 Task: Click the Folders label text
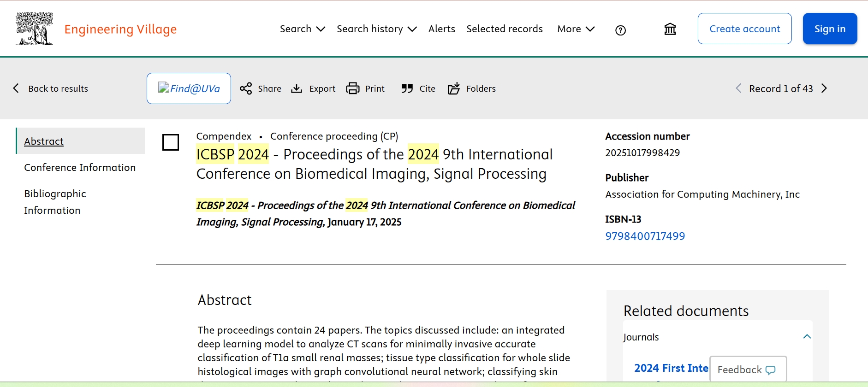[481, 88]
